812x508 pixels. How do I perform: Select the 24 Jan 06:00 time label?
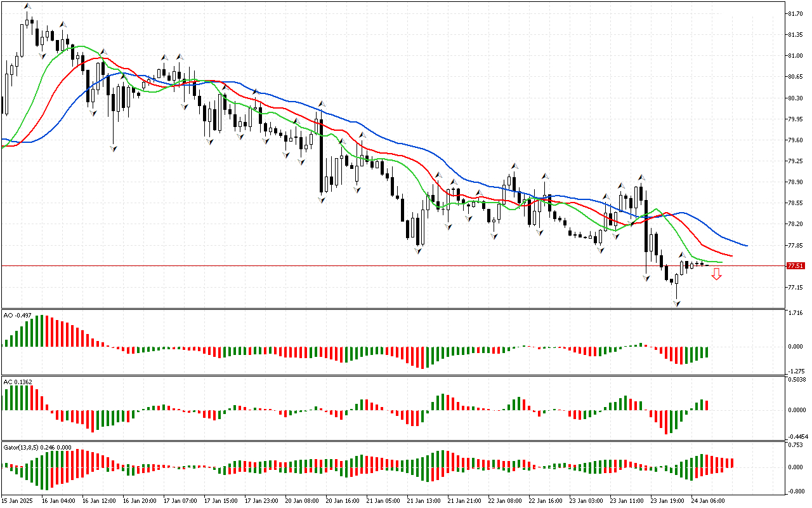point(708,500)
